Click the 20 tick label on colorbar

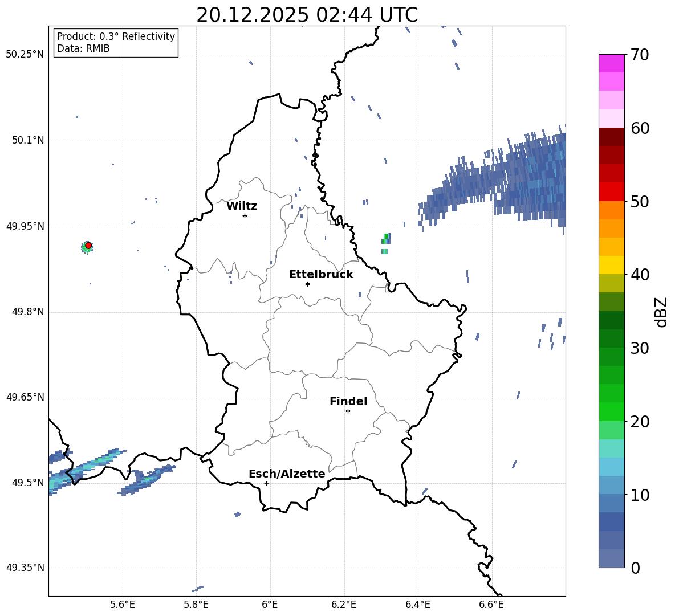coord(640,422)
